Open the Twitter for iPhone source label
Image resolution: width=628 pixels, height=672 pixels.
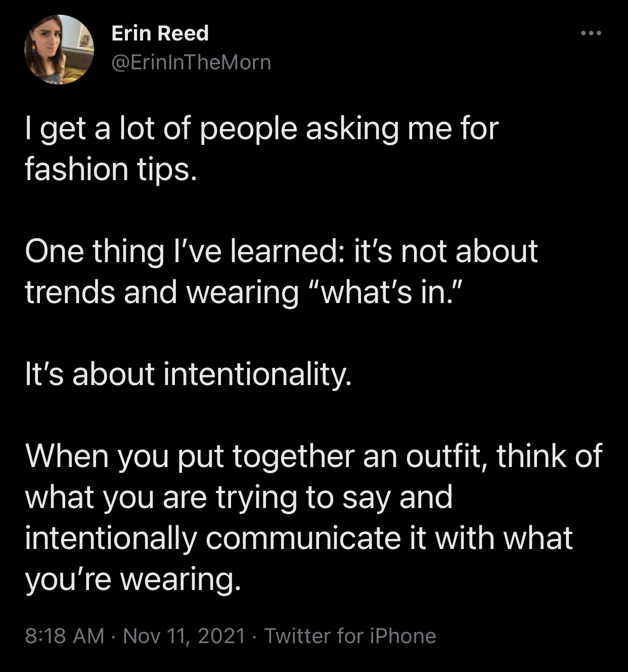(x=350, y=636)
